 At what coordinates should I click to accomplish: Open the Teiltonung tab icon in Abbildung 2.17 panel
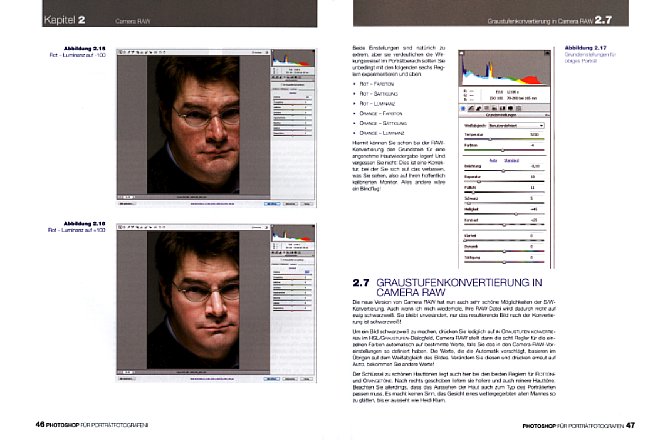tap(494, 108)
